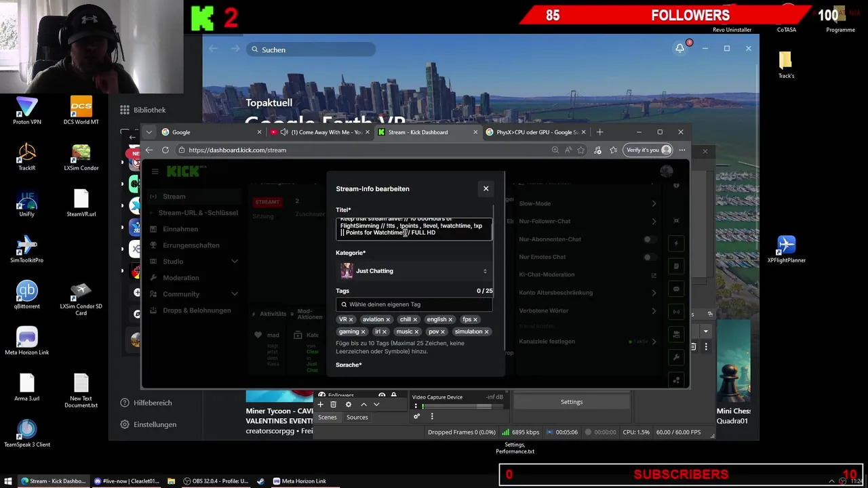Expand Studio section in Kick sidebar
Viewport: 868px width, 488px height.
click(235, 262)
